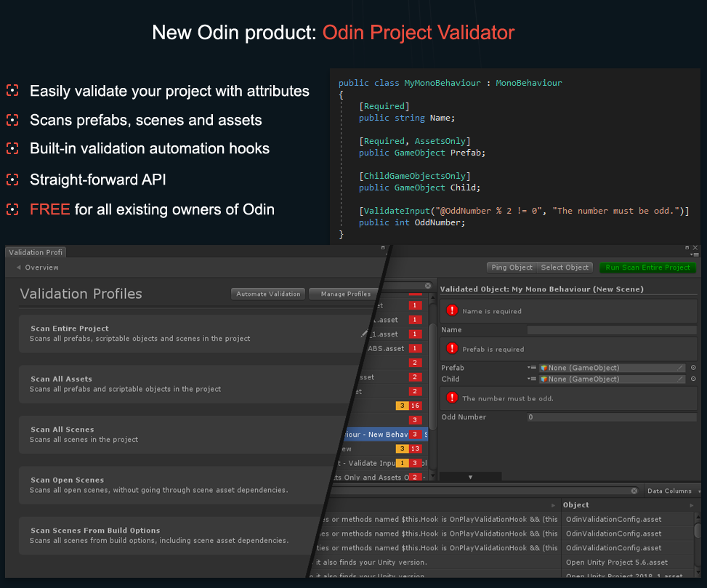The image size is (707, 588).
Task: Open the object picker circle for the Prefab field
Action: click(693, 368)
